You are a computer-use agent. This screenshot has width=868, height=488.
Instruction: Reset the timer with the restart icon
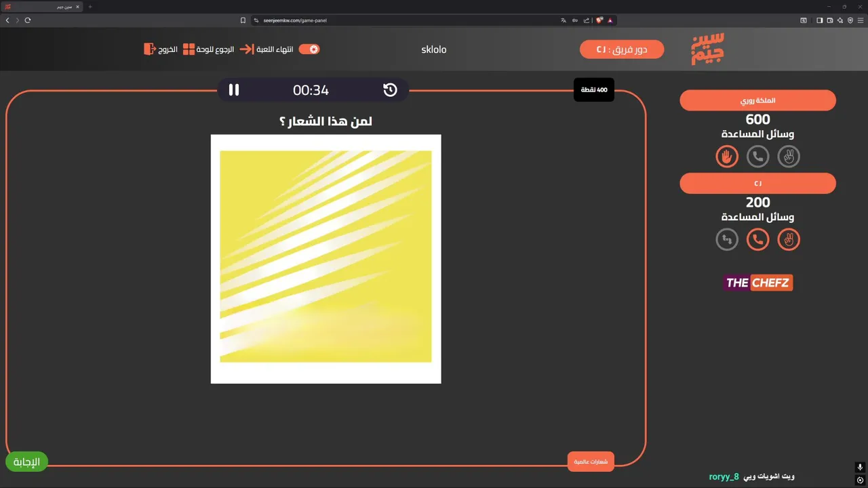390,89
